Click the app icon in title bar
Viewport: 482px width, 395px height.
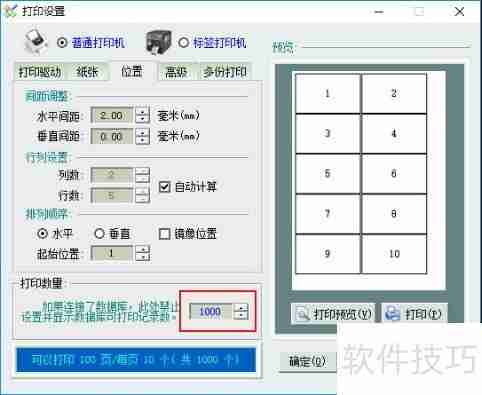(10, 11)
